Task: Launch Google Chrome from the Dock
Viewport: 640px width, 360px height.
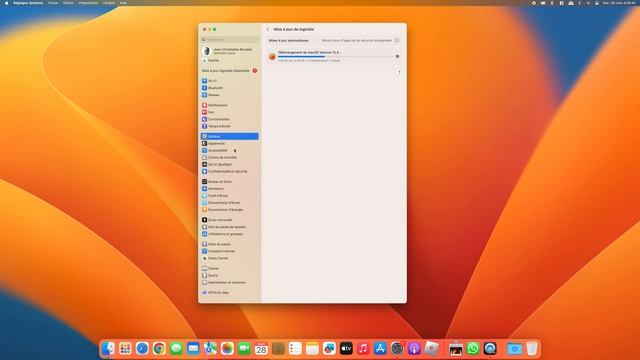Action: [159, 349]
